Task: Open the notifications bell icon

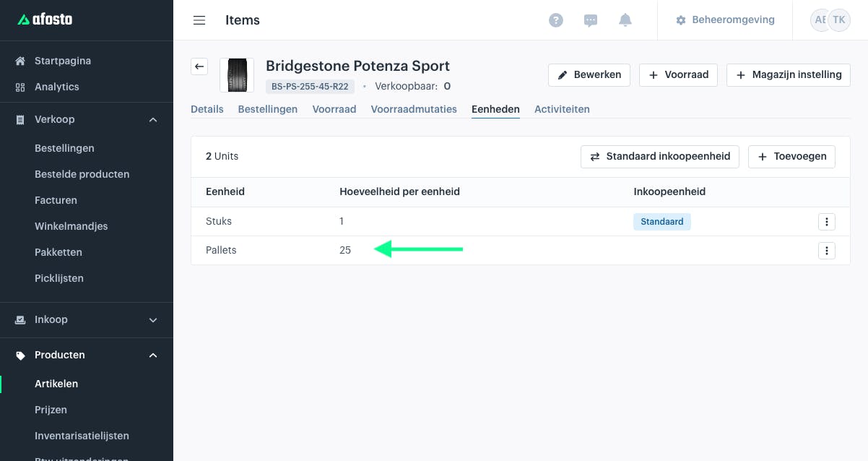Action: pyautogui.click(x=625, y=20)
